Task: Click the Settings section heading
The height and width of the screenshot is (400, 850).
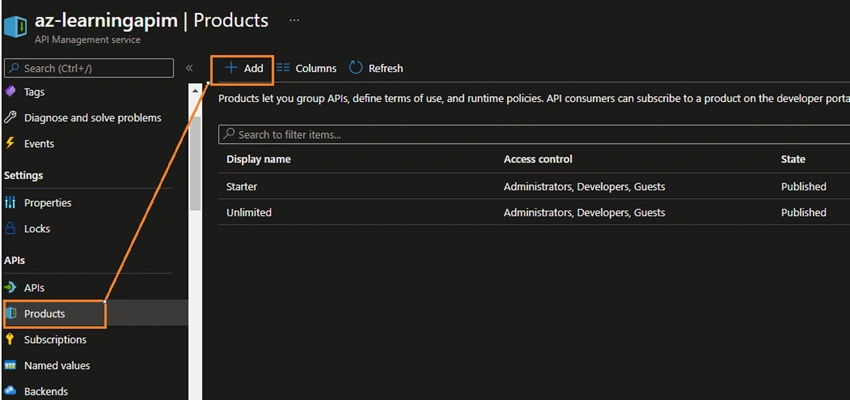Action: 23,176
